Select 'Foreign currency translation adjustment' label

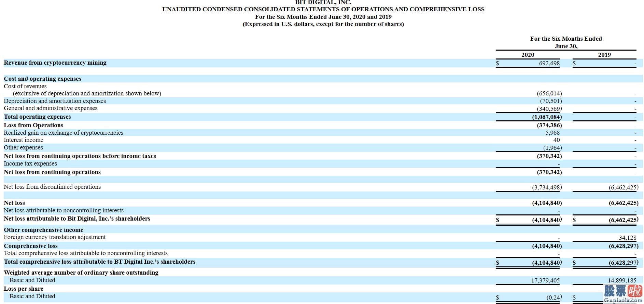click(55, 237)
